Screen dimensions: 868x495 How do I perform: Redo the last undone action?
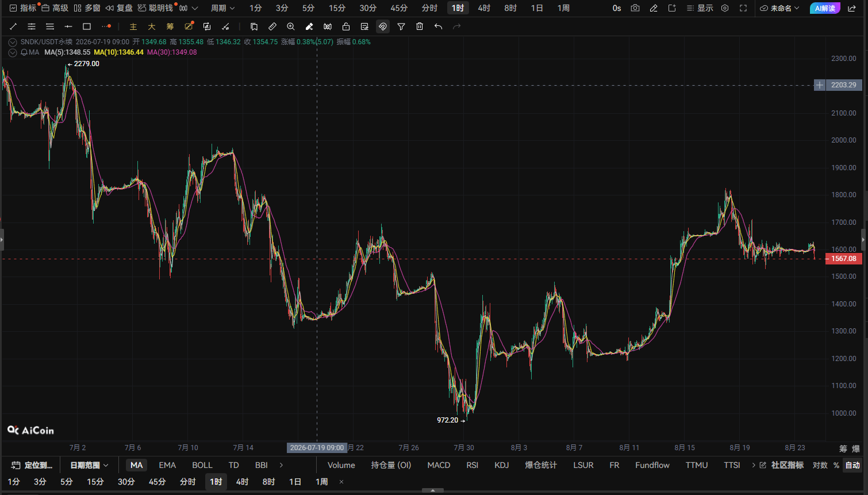tap(456, 26)
